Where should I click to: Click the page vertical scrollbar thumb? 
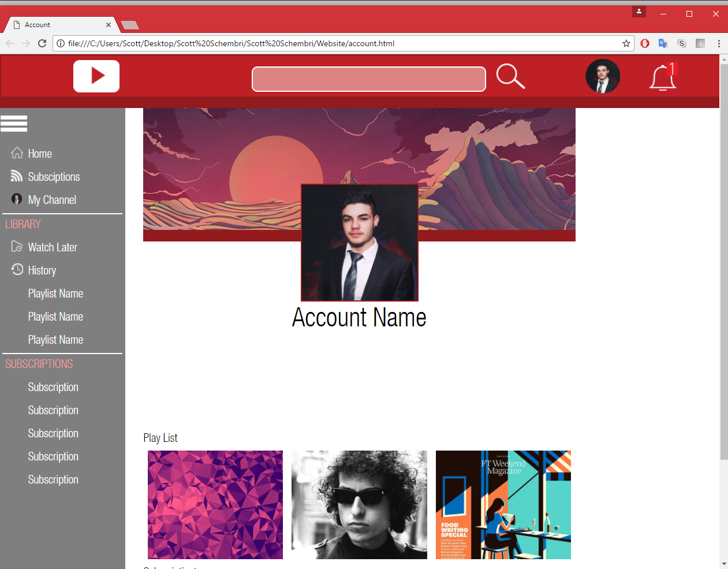point(724,262)
